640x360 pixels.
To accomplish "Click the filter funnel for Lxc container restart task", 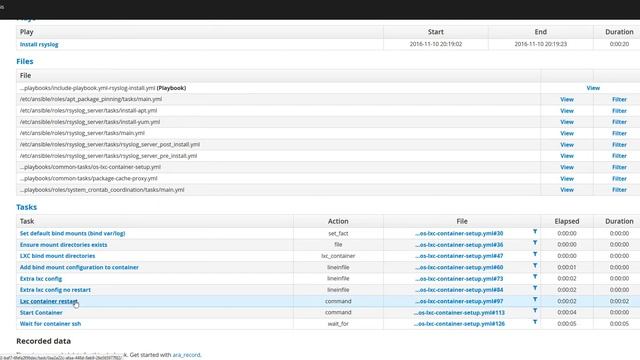I will [x=535, y=299].
